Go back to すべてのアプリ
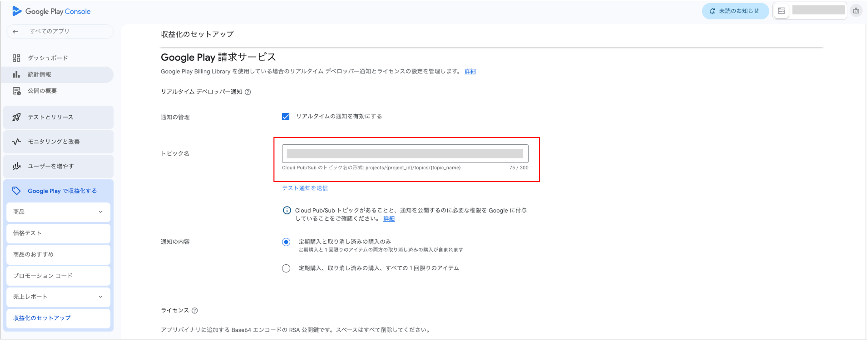The image size is (868, 340). [x=60, y=31]
